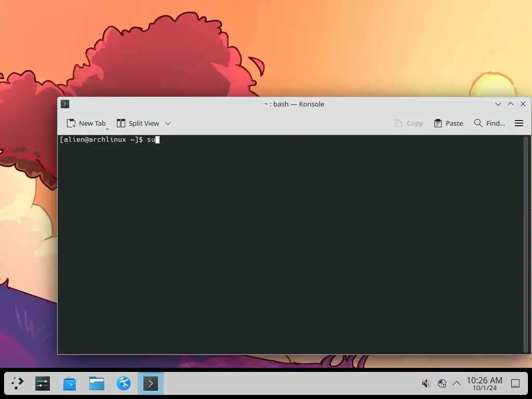This screenshot has height=399, width=532.
Task: Click inside the terminal input area
Action: pos(290,244)
